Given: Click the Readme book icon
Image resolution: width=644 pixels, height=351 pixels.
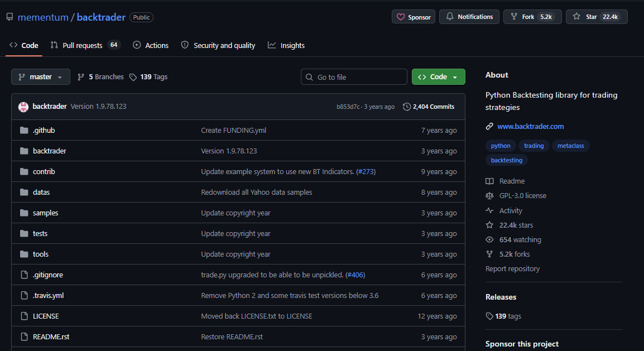Looking at the screenshot, I should click(489, 181).
